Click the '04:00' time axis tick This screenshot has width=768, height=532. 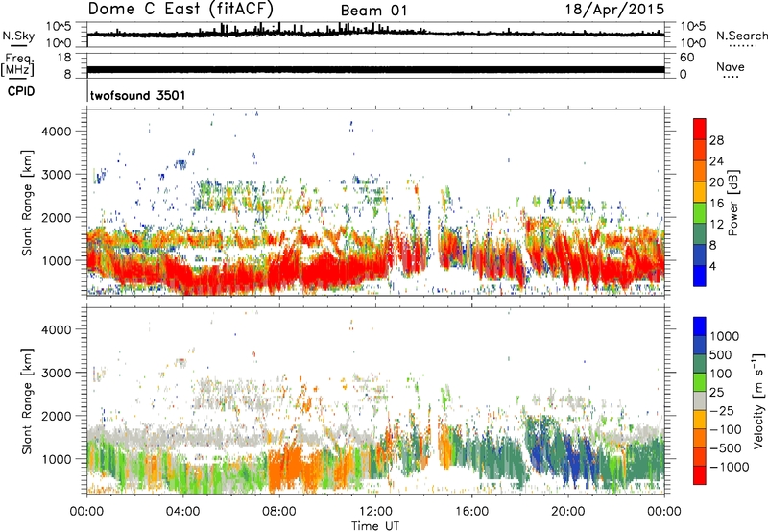pyautogui.click(x=182, y=512)
